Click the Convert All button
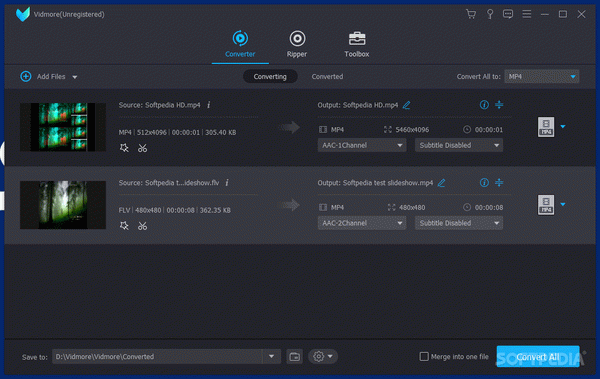Screen dimensions: 600x379 pyautogui.click(x=538, y=356)
